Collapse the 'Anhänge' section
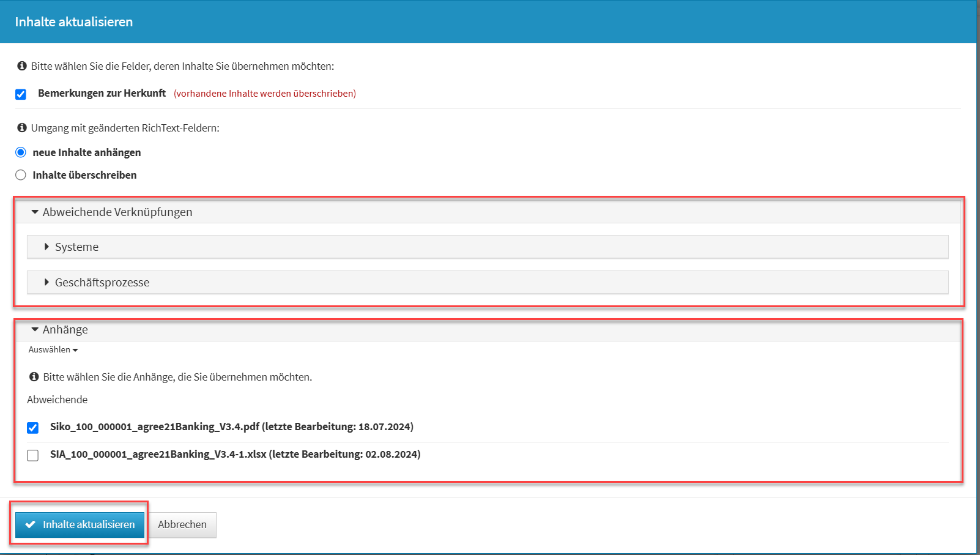 click(488, 329)
